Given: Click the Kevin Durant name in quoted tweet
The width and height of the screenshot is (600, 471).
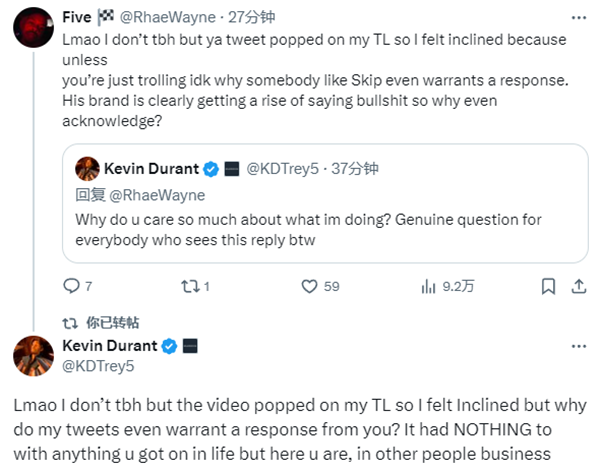Looking at the screenshot, I should 150,168.
